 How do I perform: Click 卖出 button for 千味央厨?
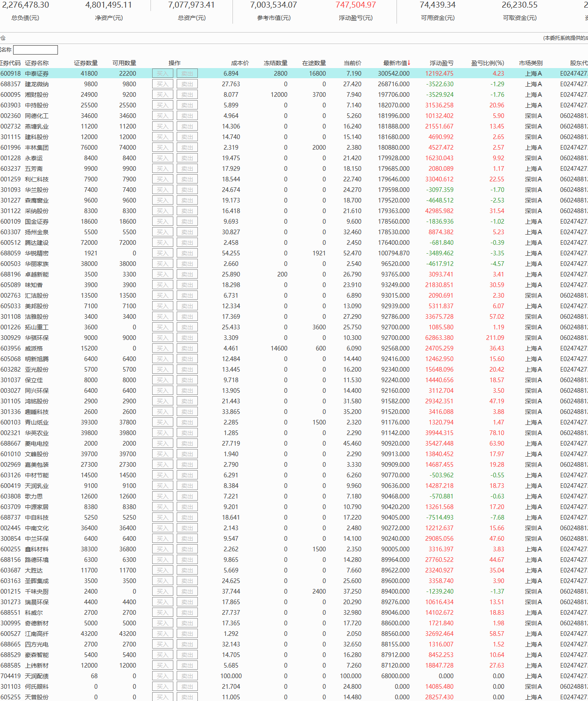pos(187,591)
